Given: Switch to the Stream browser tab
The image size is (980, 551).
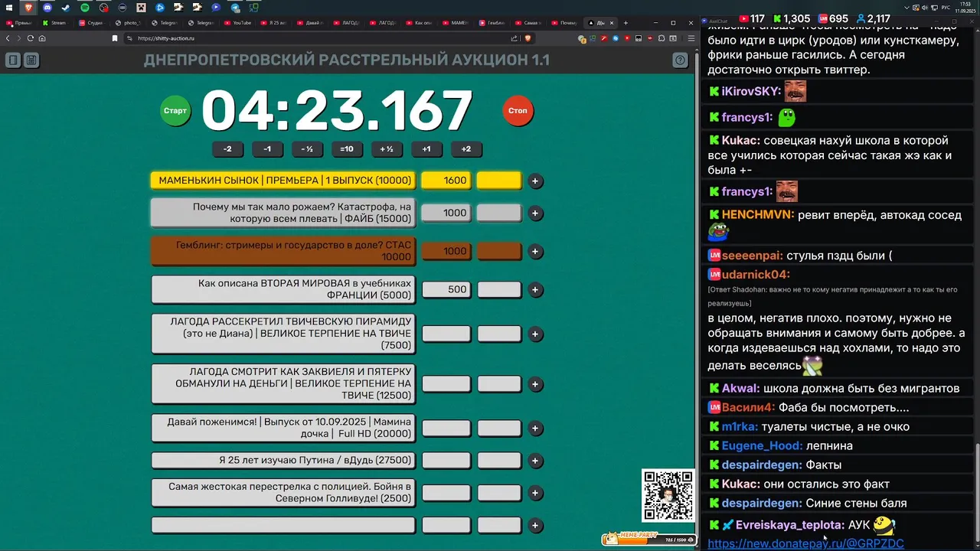Looking at the screenshot, I should point(55,23).
